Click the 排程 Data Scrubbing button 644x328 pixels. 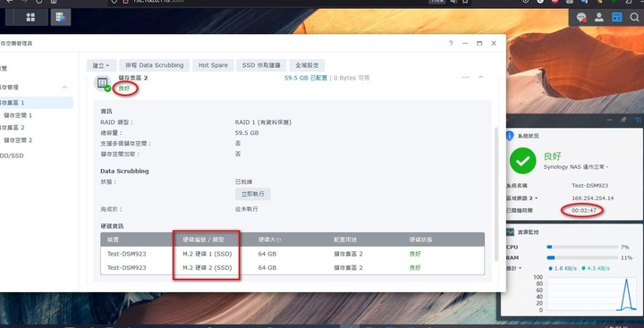pyautogui.click(x=155, y=65)
